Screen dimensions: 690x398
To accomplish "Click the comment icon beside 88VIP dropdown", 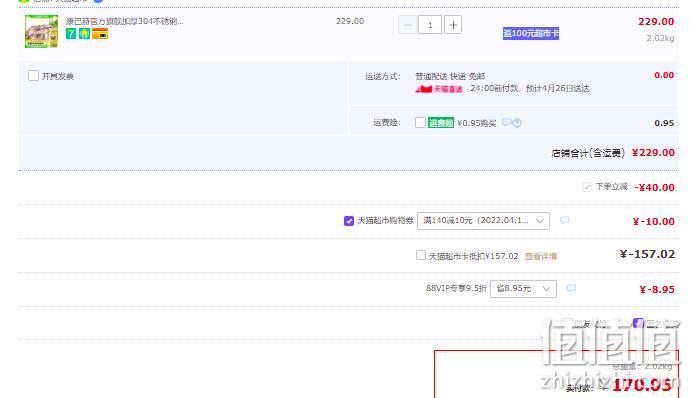I will [x=571, y=288].
